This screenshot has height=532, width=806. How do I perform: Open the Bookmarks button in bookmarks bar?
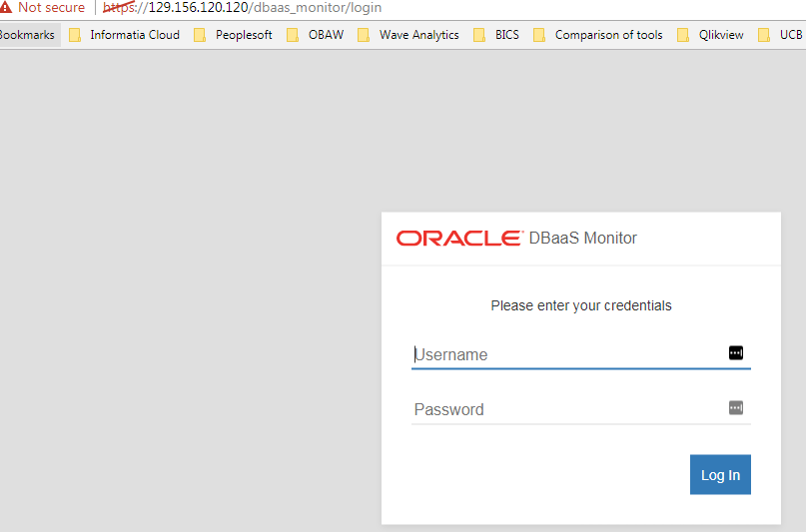(27, 35)
